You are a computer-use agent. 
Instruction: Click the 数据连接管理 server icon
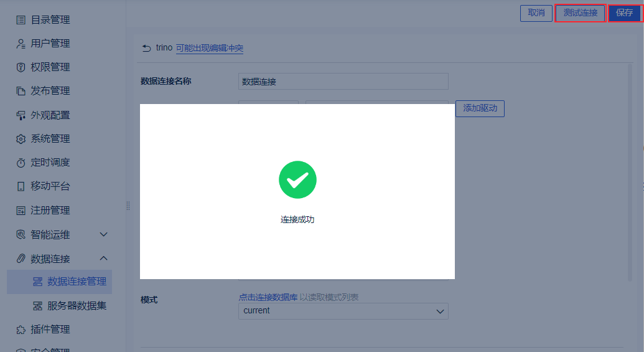click(x=37, y=282)
